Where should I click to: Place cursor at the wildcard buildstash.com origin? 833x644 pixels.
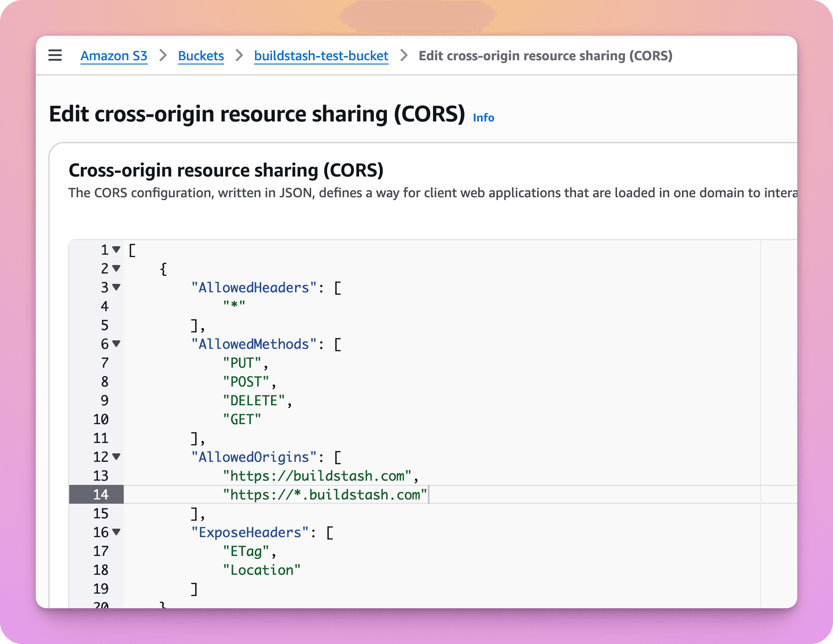325,495
